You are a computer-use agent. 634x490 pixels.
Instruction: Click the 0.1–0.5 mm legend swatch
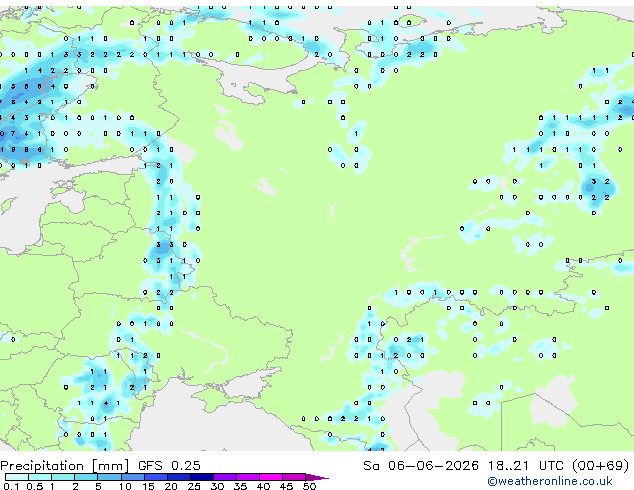pyautogui.click(x=17, y=477)
